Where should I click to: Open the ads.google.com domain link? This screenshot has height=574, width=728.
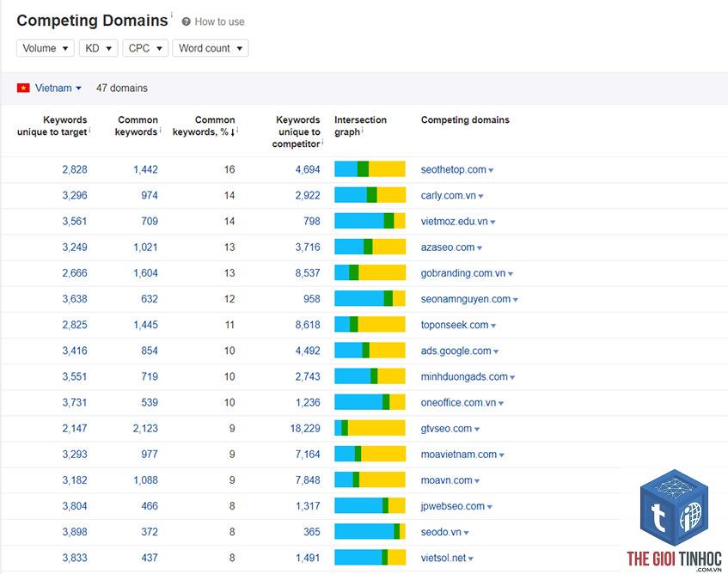pos(456,351)
